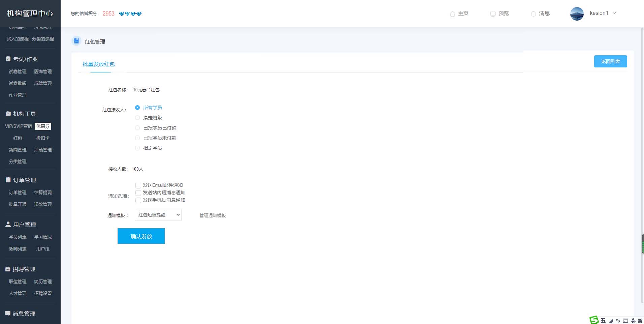Open the 管理通知模板 link

(213, 215)
